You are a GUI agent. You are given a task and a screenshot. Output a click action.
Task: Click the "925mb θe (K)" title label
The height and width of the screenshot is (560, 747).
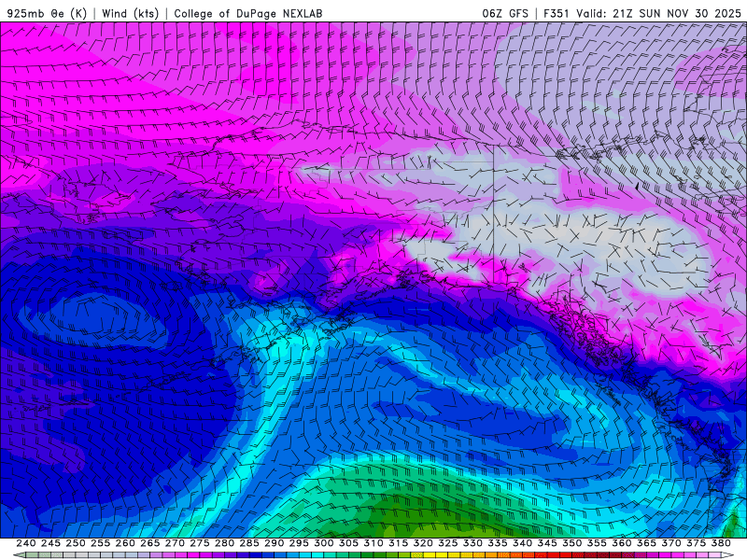tap(47, 13)
